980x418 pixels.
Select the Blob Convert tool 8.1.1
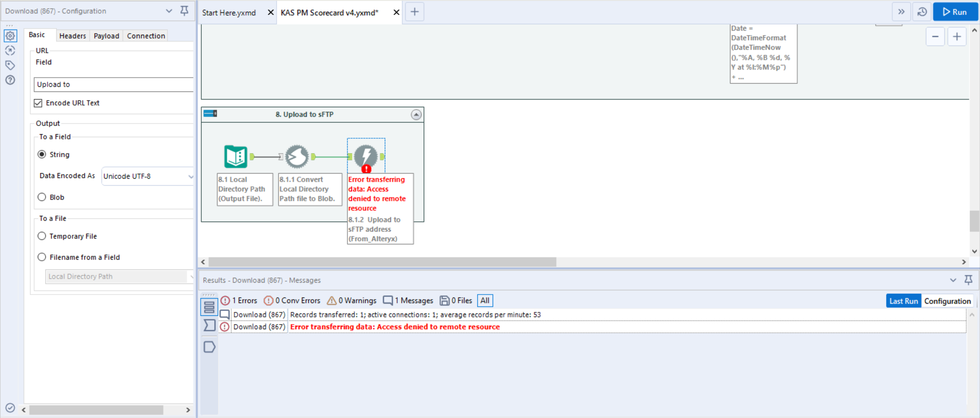pos(297,157)
